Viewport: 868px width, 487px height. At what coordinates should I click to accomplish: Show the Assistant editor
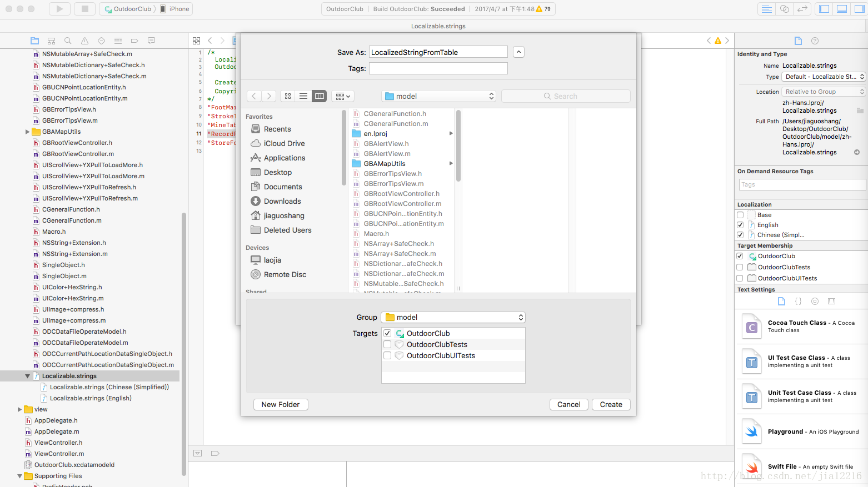[784, 9]
